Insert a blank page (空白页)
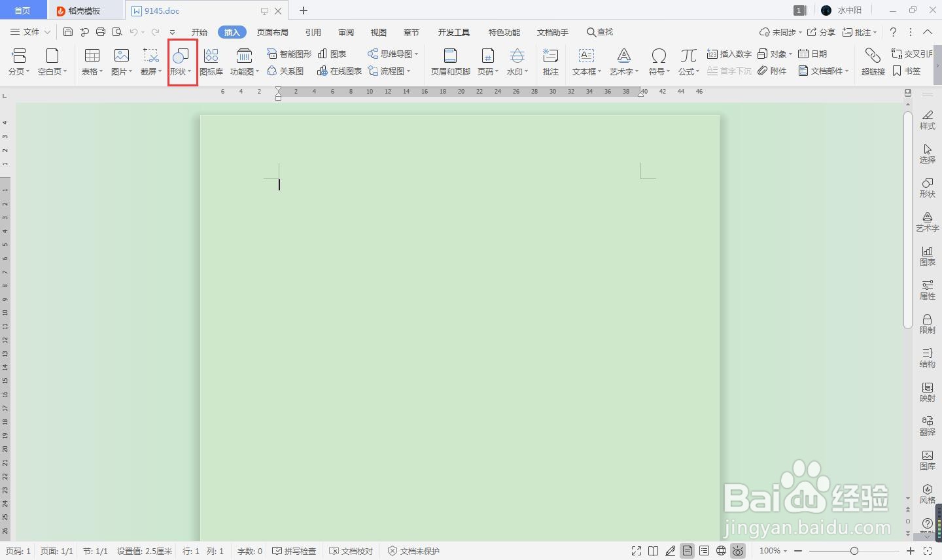This screenshot has width=942, height=560. [x=52, y=62]
